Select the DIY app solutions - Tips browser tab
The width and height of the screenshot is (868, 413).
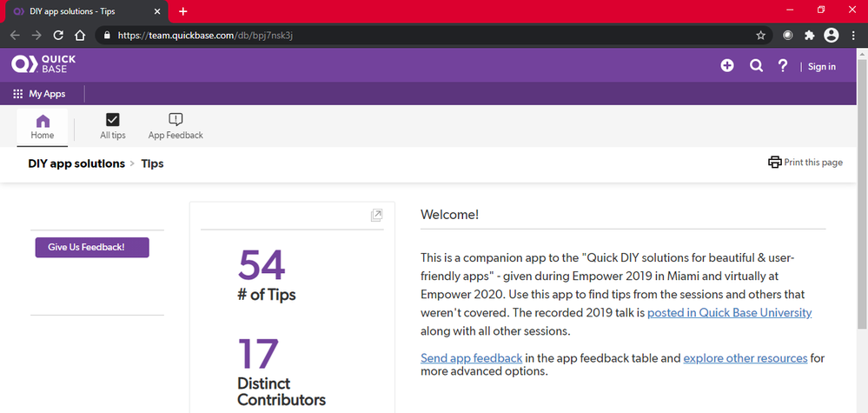[x=86, y=11]
